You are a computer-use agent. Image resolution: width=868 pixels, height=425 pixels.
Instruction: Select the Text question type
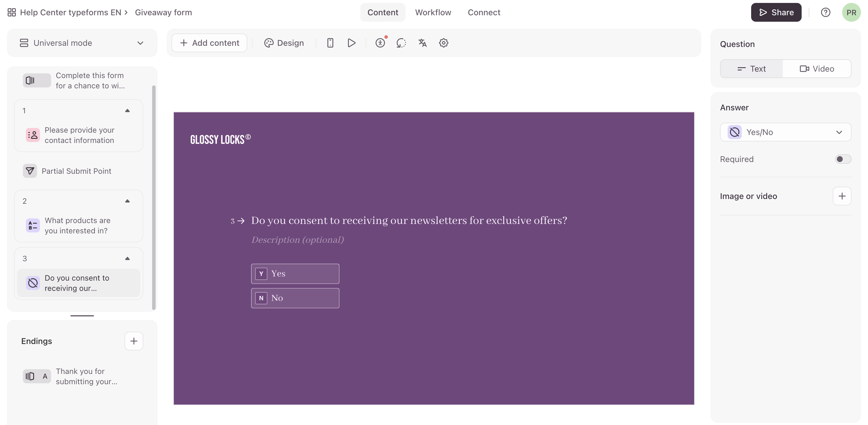751,69
